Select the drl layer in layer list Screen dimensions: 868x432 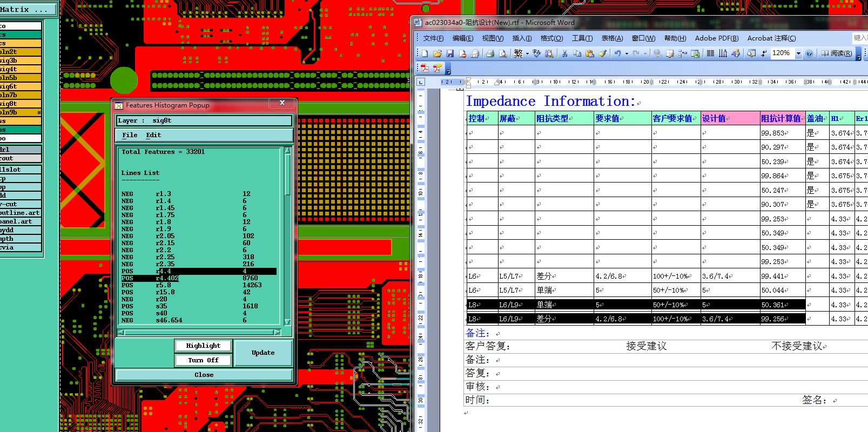21,150
